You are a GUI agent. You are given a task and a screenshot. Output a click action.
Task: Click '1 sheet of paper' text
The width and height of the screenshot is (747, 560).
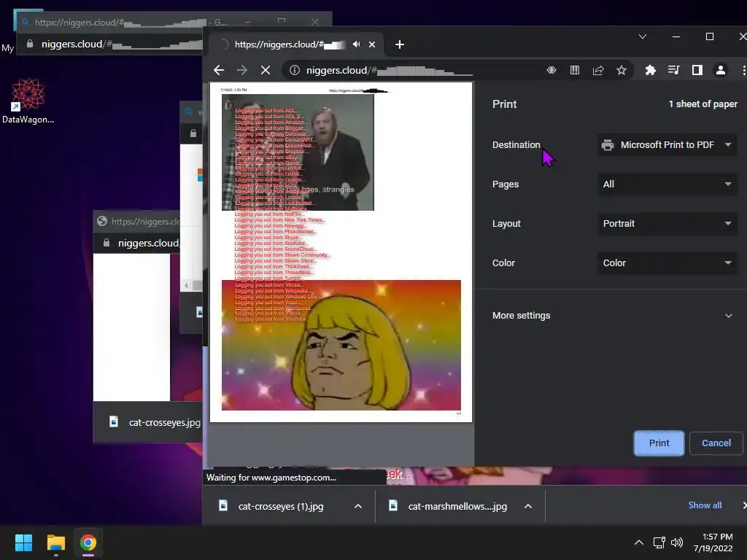[x=703, y=104]
